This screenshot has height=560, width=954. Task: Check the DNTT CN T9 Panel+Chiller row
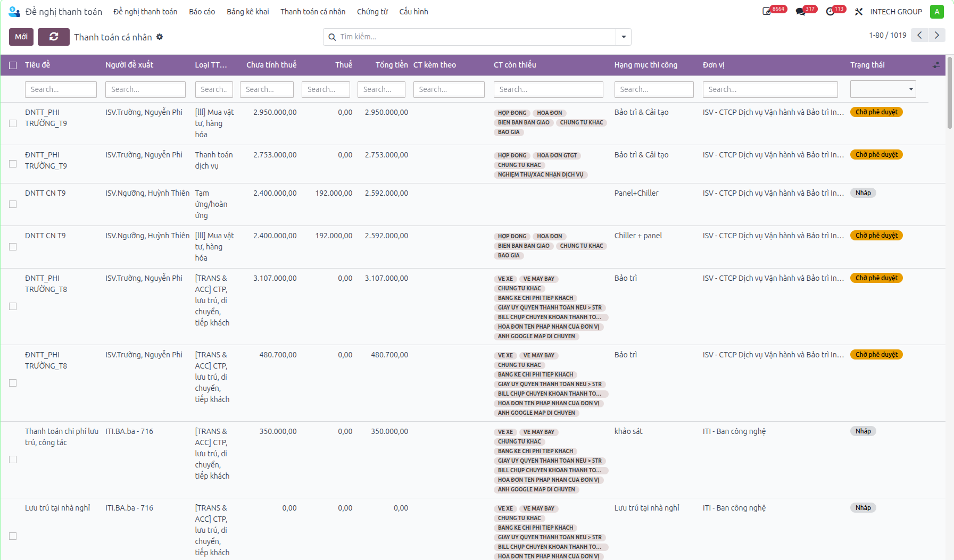tap(13, 204)
